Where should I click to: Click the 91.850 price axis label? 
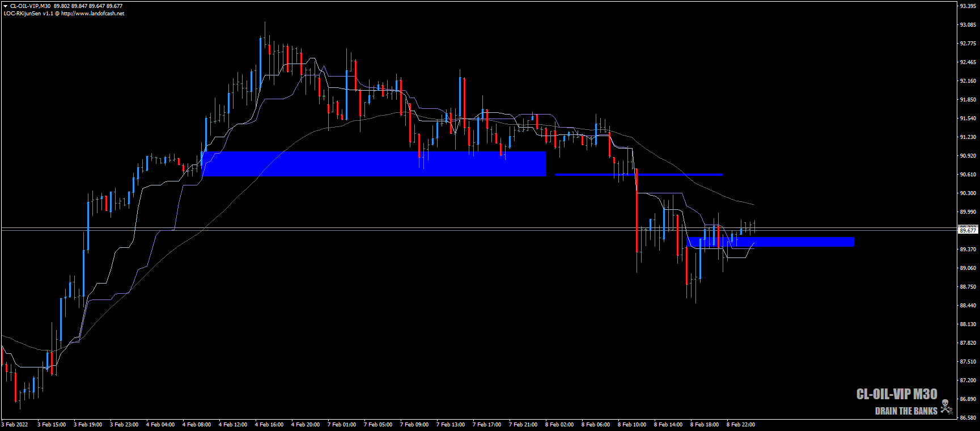[968, 100]
